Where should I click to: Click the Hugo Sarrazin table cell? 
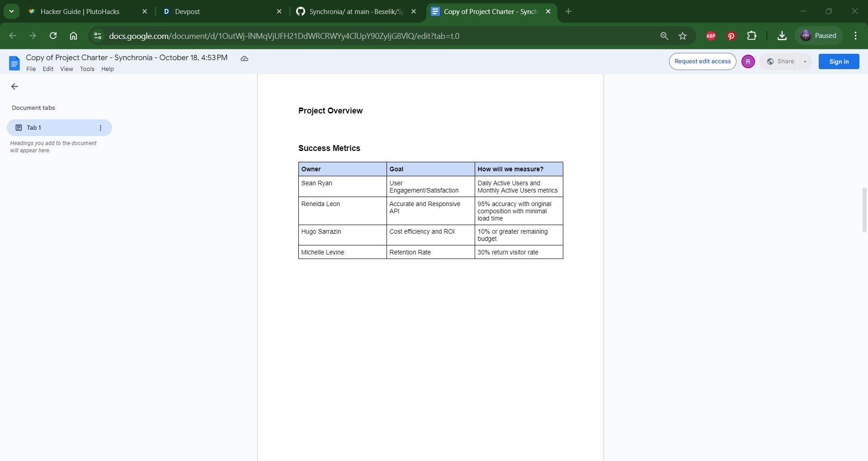tap(342, 235)
